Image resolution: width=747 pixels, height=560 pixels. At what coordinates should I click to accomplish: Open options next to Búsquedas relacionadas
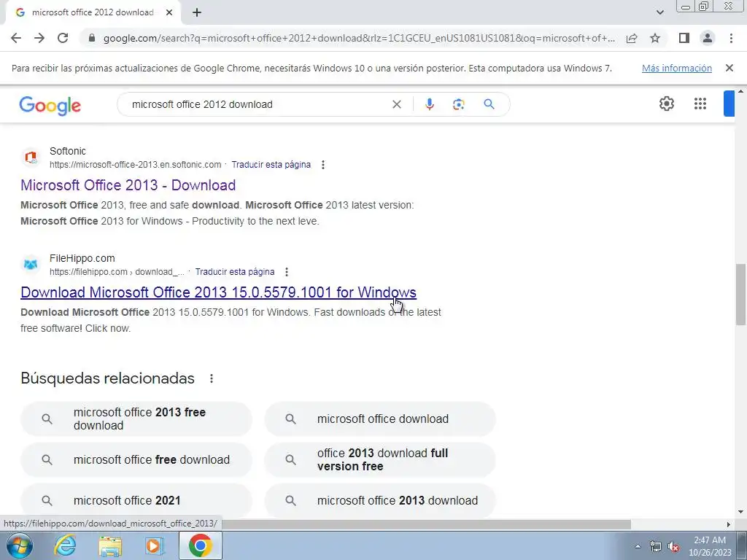(x=212, y=378)
